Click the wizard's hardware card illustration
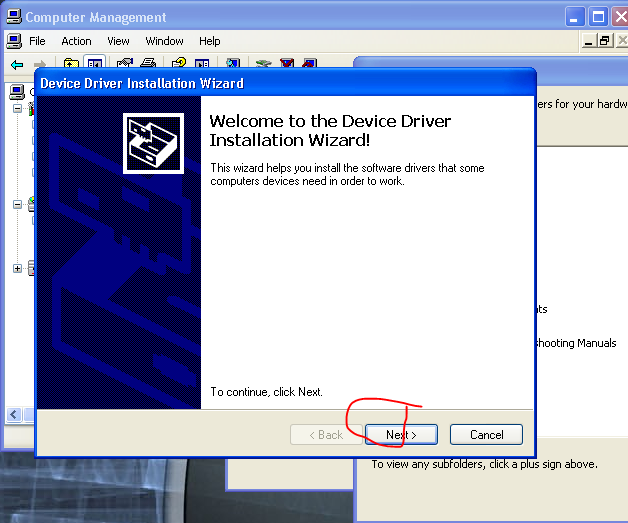628x523 pixels. pos(153,143)
